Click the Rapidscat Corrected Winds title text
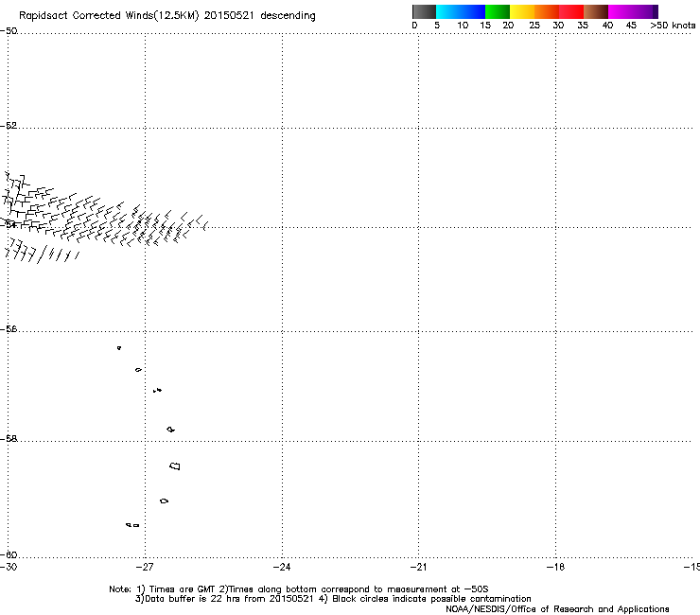The width and height of the screenshot is (700, 615). tap(167, 15)
